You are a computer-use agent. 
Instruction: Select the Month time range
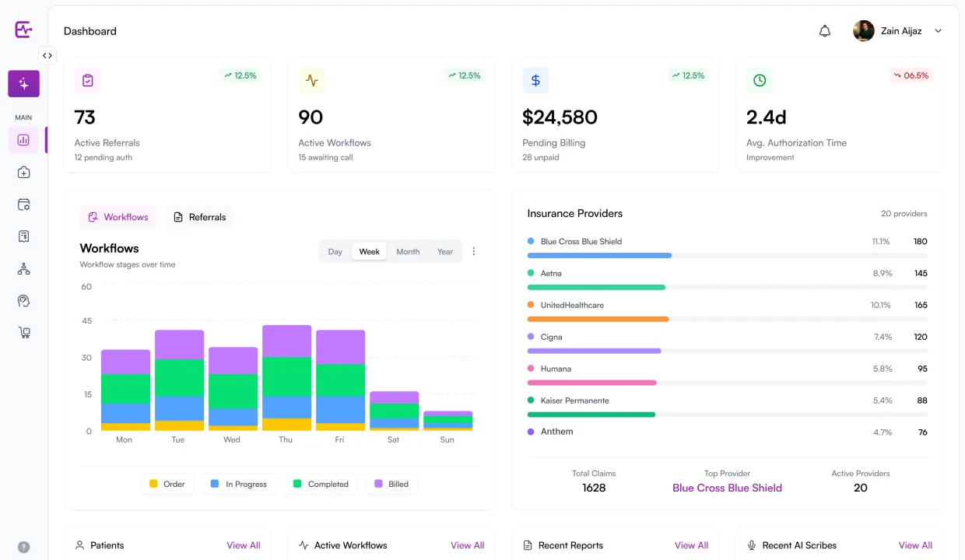pyautogui.click(x=408, y=252)
